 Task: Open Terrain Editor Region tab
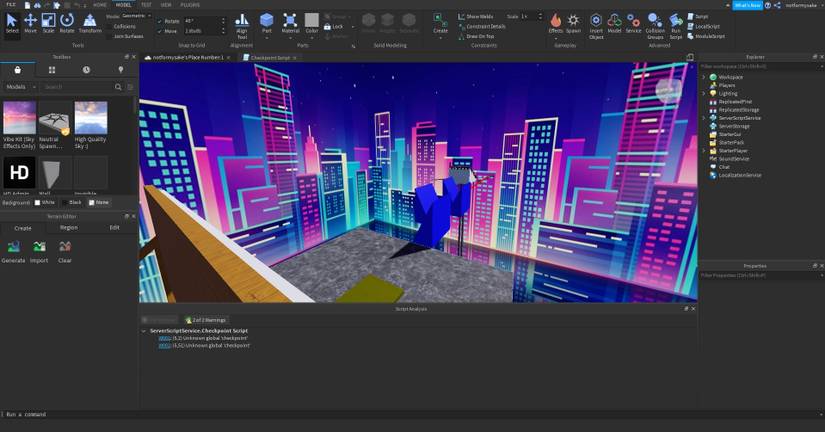click(x=68, y=227)
